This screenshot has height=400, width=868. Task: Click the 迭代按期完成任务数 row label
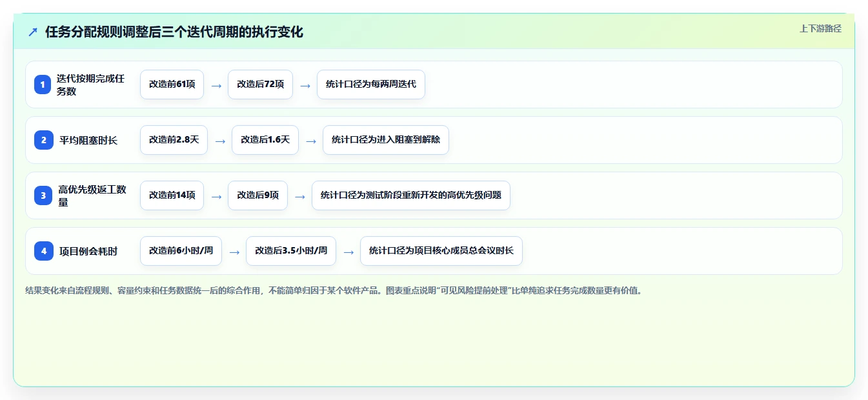(x=90, y=85)
